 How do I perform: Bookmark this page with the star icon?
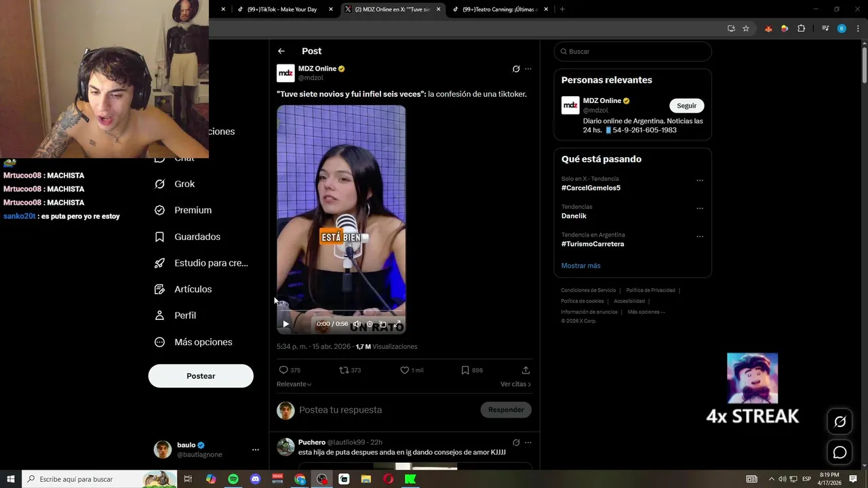746,28
